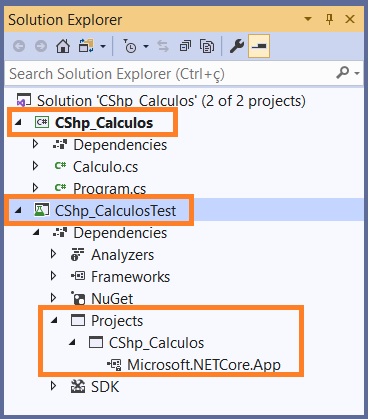Collapse the Projects node
The height and width of the screenshot is (419, 369).
tap(54, 320)
